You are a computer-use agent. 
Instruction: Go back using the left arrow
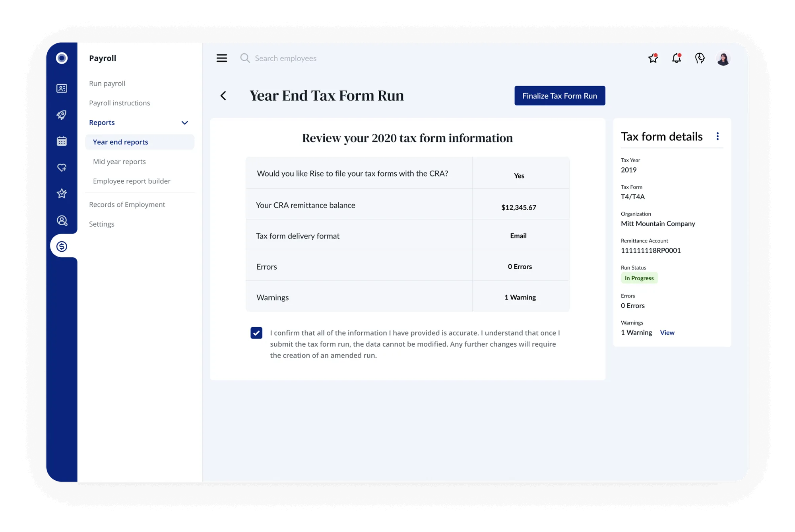(223, 96)
